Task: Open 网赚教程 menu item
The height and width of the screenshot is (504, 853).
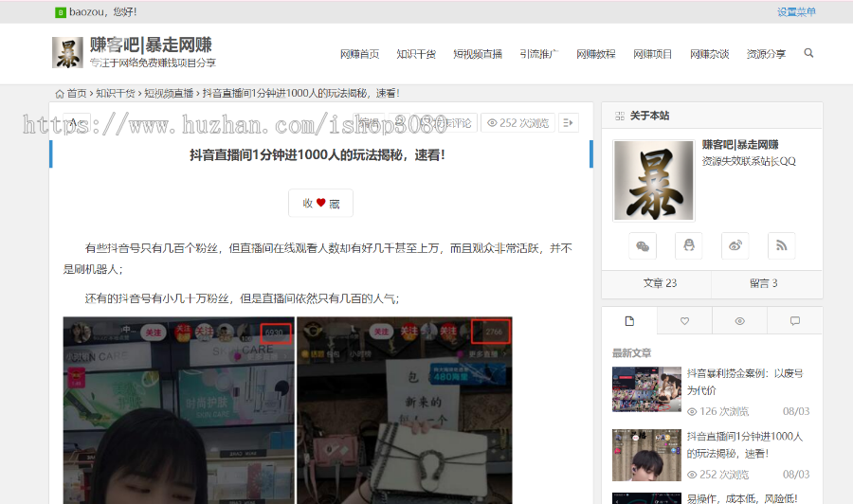Action: coord(596,54)
